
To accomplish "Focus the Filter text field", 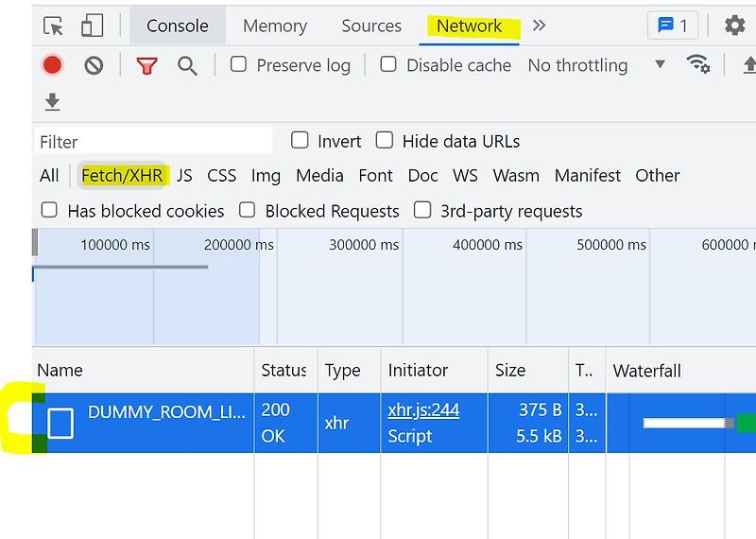I will click(154, 142).
